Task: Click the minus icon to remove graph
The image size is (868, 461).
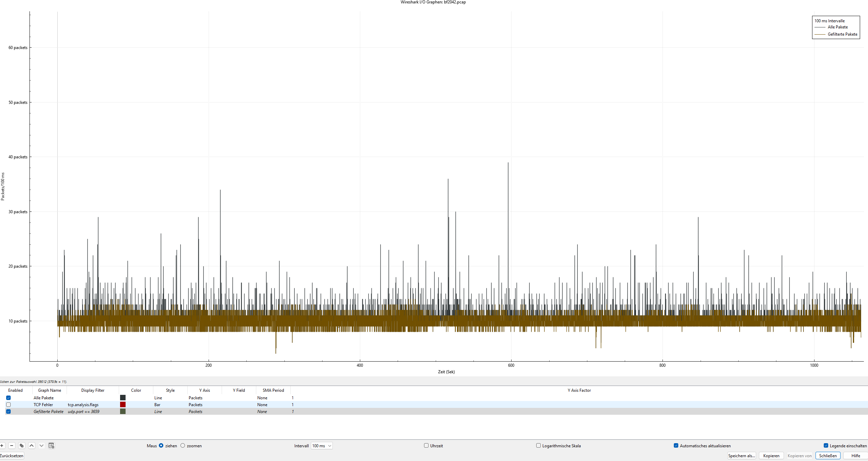Action: click(12, 446)
